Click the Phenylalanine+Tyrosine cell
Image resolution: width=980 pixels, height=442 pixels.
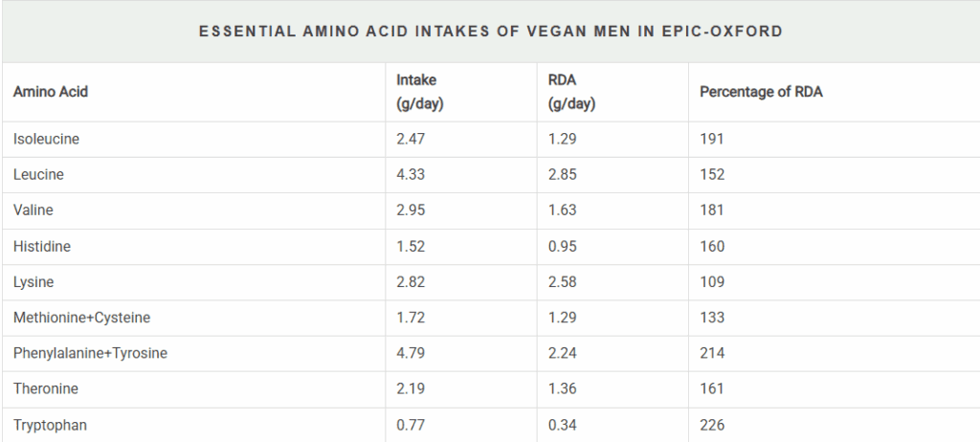(90, 353)
